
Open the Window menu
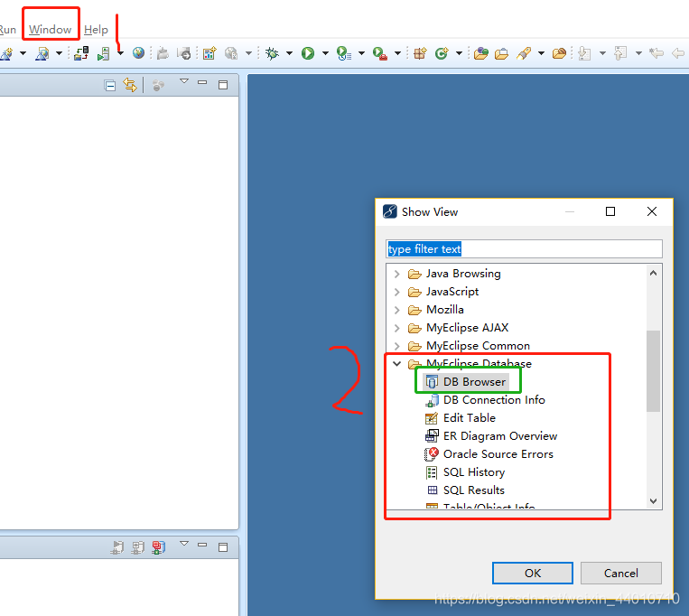pos(50,30)
